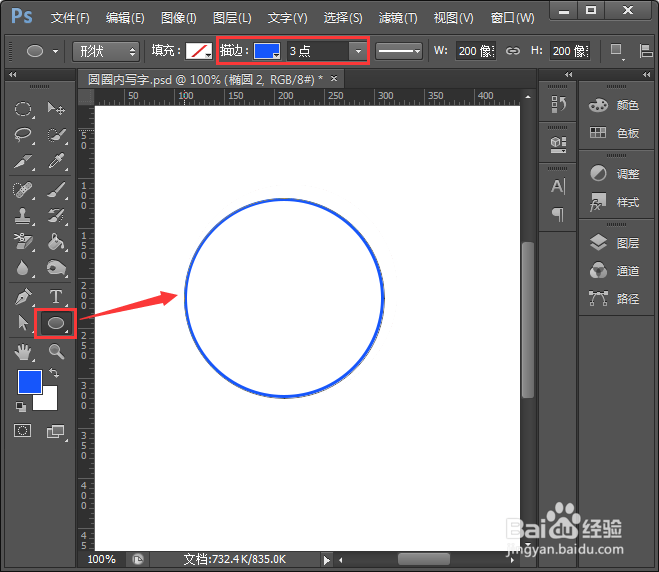Image resolution: width=659 pixels, height=572 pixels.
Task: Select the Hand tool
Action: click(x=23, y=352)
